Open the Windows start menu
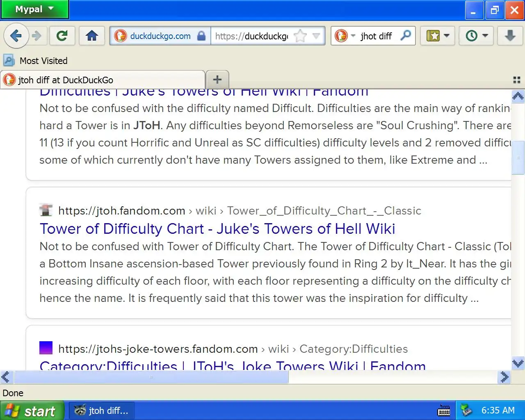The image size is (525, 420). (x=32, y=411)
